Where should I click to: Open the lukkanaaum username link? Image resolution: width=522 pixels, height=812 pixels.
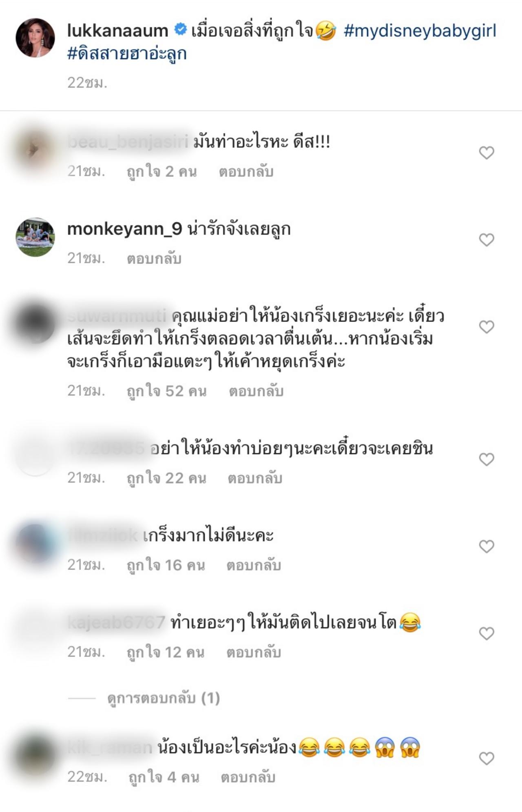pos(117,31)
